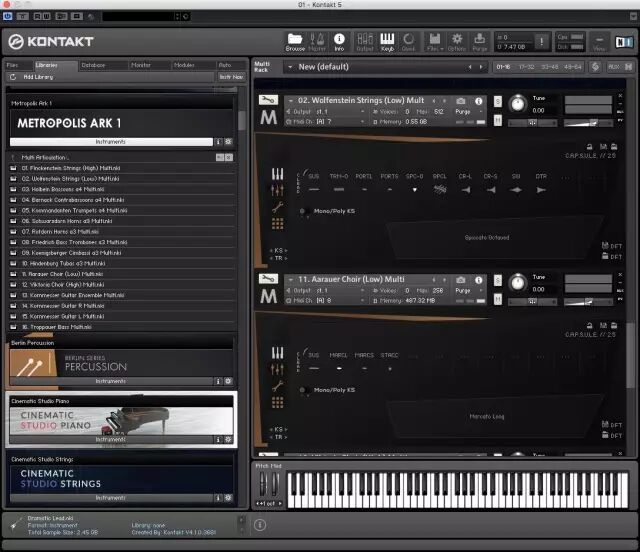
Task: Select MIDI channel page 17-32
Action: coord(527,67)
